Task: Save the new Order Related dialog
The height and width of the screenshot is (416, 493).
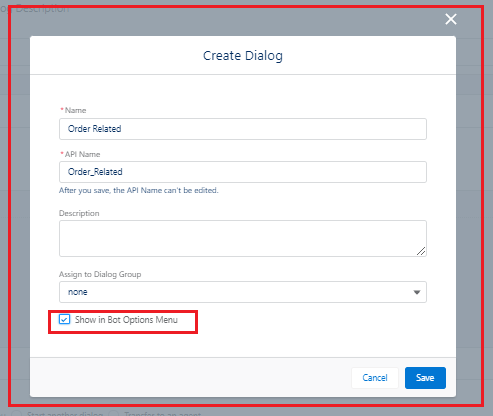Action: [x=425, y=378]
